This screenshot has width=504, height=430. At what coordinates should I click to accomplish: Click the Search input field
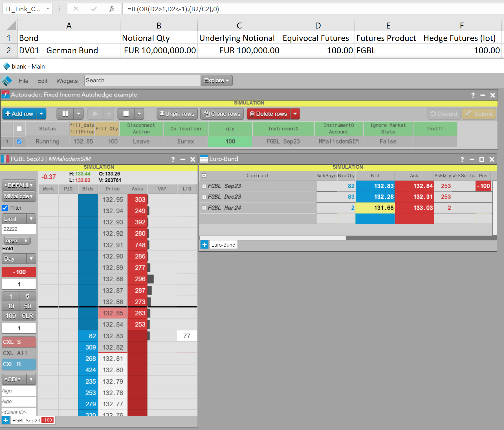[142, 81]
